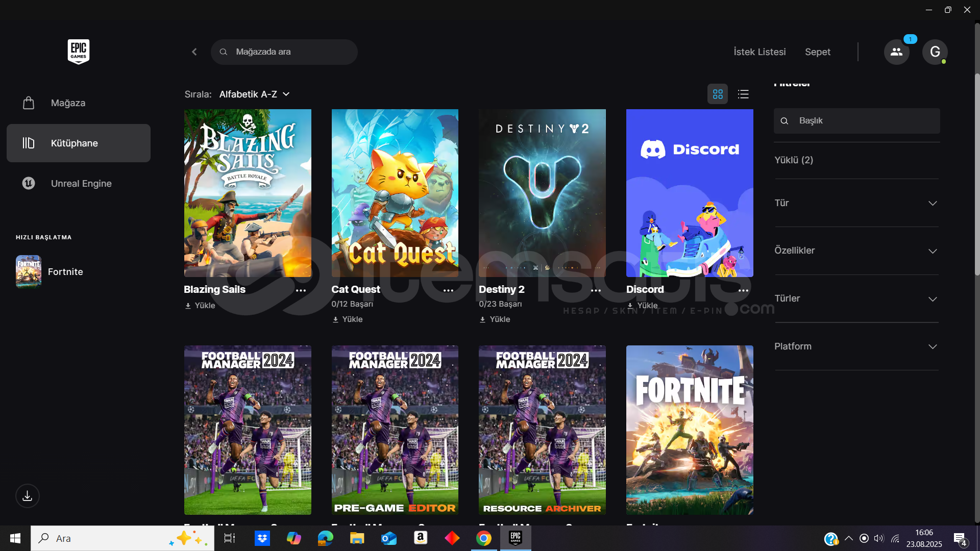Open the Sepet cart
Image resolution: width=980 pixels, height=551 pixels.
(x=818, y=52)
